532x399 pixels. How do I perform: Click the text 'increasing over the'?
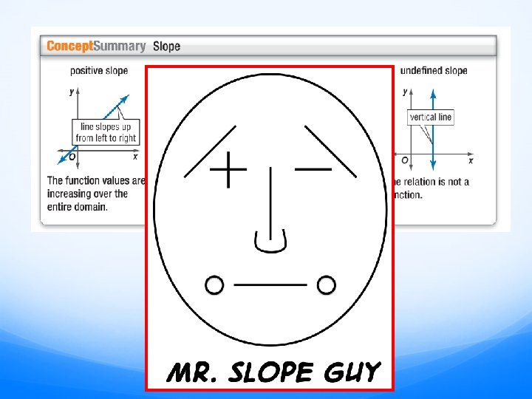pyautogui.click(x=87, y=194)
